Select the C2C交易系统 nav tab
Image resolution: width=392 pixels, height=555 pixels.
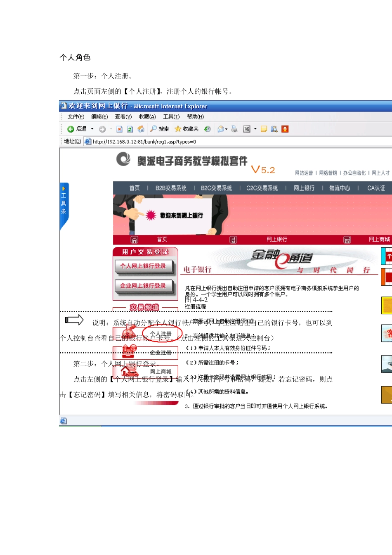coord(262,188)
